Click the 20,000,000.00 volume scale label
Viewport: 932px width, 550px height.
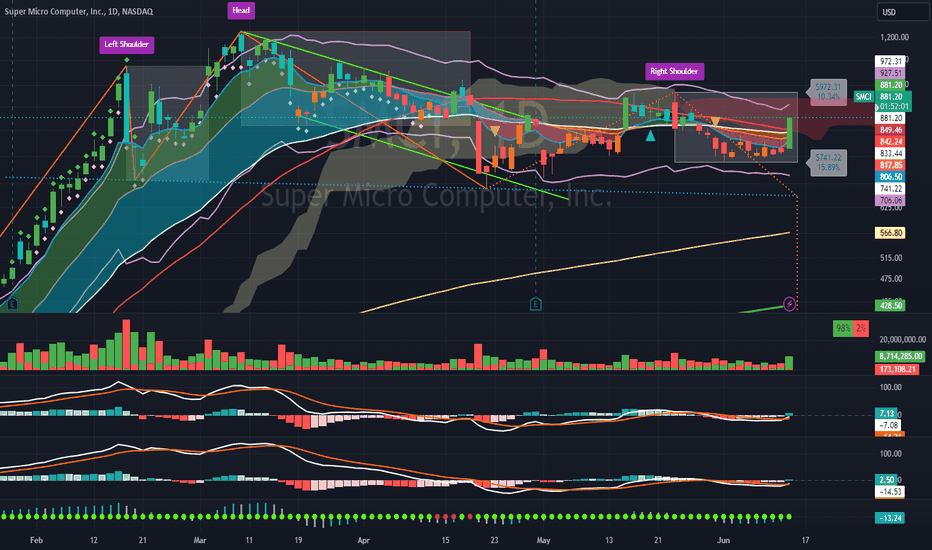(x=902, y=340)
